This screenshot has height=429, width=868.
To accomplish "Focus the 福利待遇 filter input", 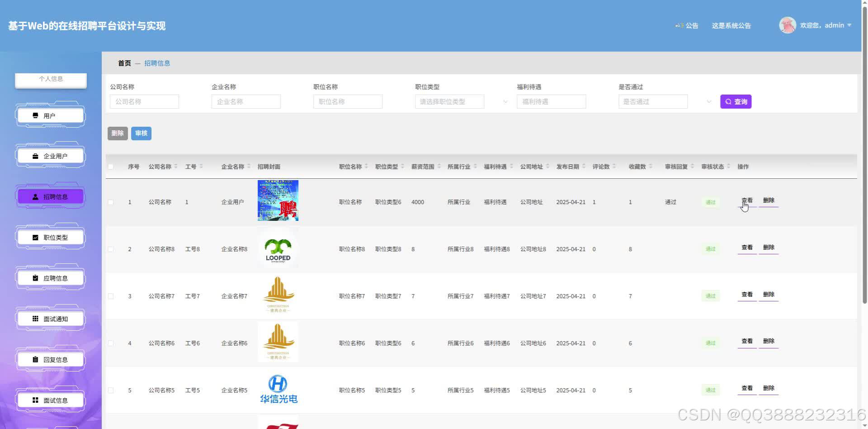I will click(x=551, y=102).
